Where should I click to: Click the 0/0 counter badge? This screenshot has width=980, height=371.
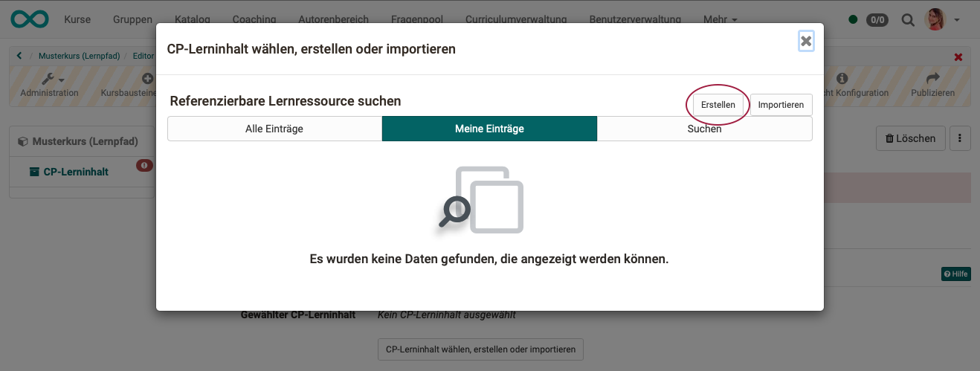pos(877,19)
